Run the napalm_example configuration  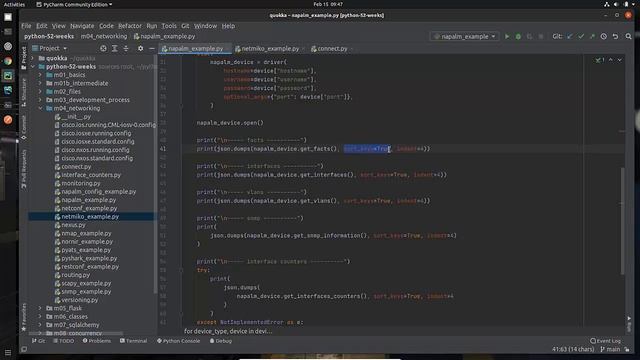tap(507, 36)
